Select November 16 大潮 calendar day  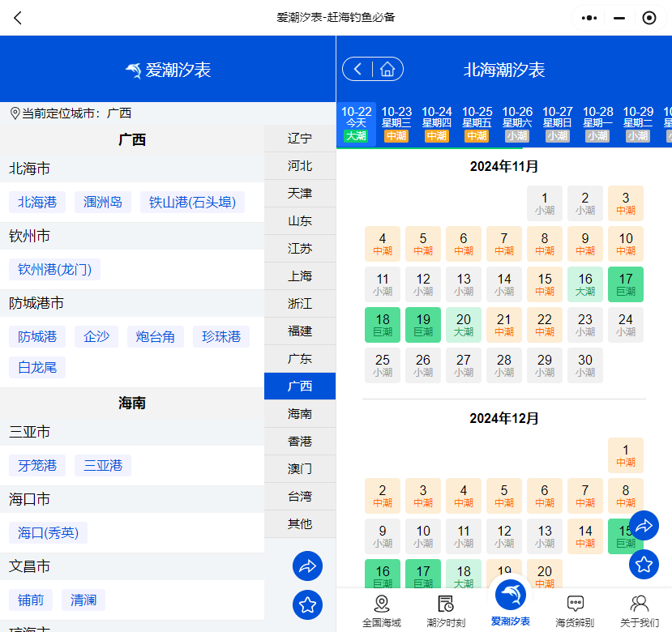[585, 284]
